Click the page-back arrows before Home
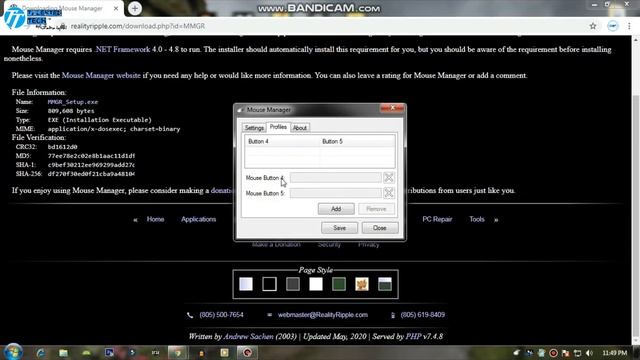 pyautogui.click(x=135, y=220)
